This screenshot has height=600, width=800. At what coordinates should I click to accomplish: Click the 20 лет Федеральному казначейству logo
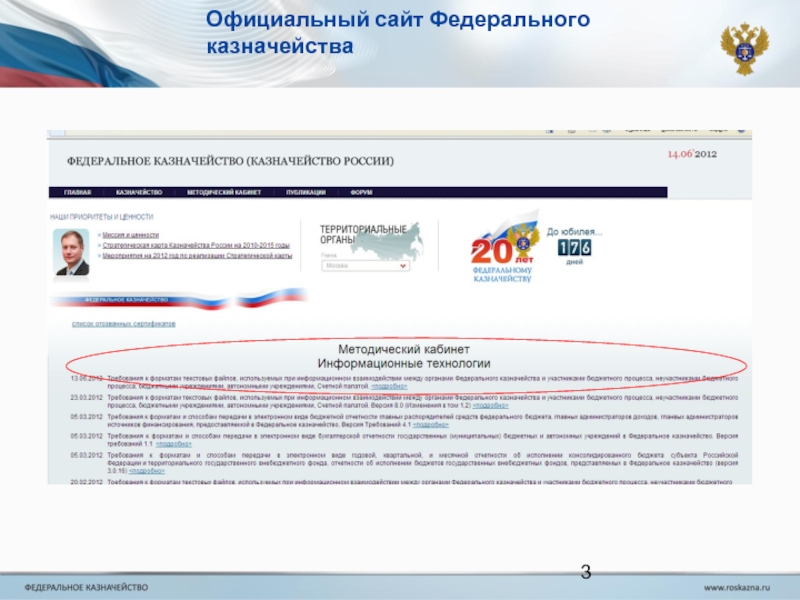pos(504,247)
